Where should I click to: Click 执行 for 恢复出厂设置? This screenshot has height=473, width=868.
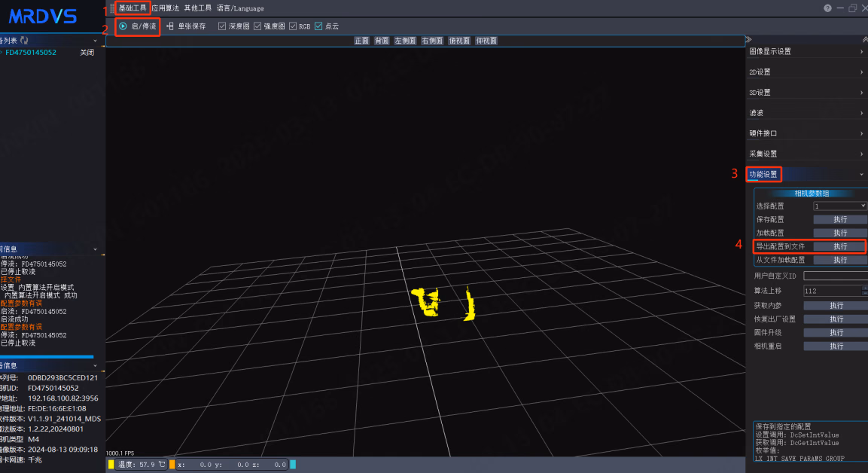tap(836, 319)
